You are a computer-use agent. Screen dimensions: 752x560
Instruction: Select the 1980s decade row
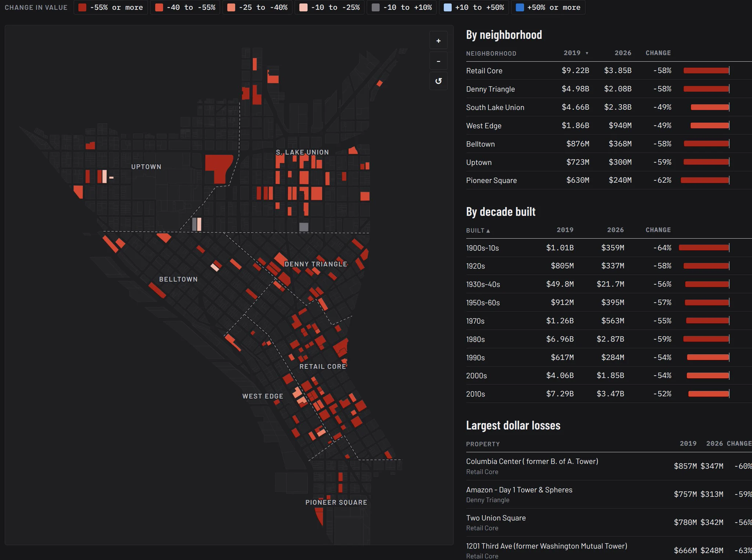point(609,339)
